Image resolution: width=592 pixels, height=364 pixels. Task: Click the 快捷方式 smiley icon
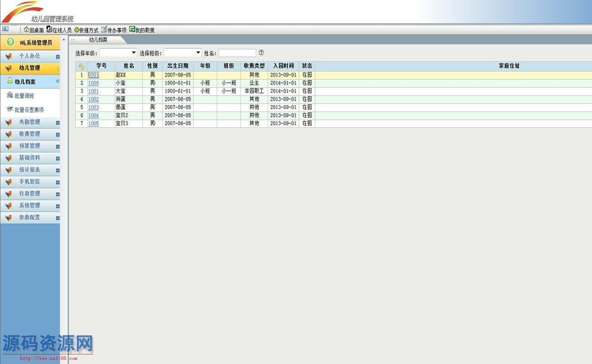77,30
